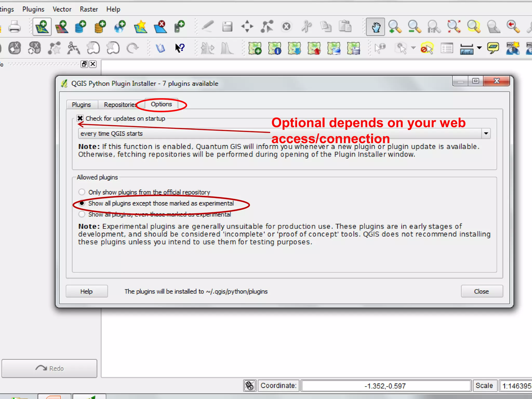Toggle Check for updates on startup
Viewport: 532px width, 399px height.
point(80,118)
